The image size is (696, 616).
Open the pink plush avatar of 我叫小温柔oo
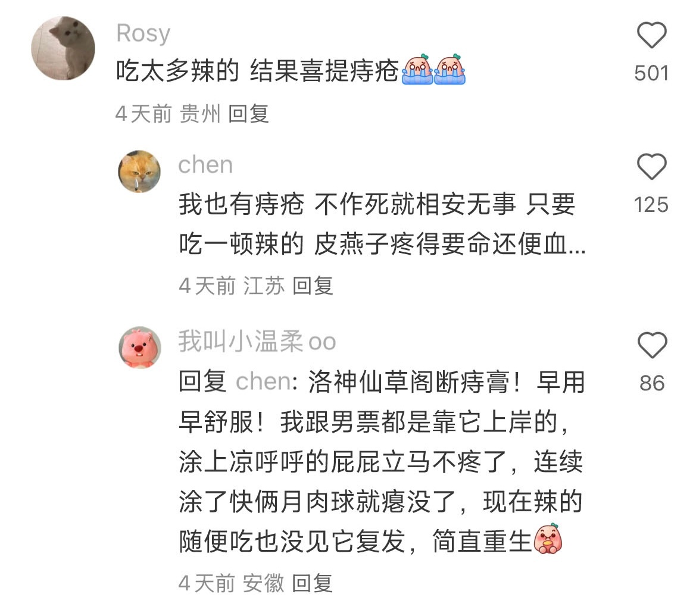pos(140,348)
